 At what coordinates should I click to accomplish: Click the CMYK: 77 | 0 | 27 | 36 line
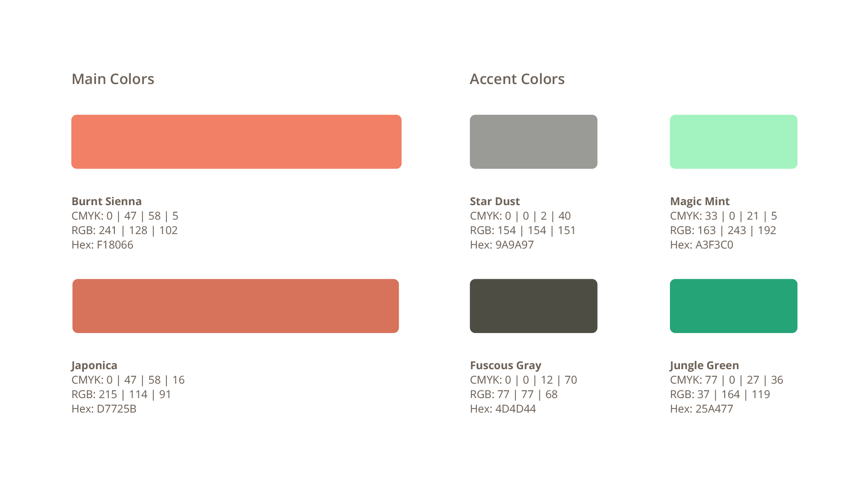pyautogui.click(x=726, y=380)
